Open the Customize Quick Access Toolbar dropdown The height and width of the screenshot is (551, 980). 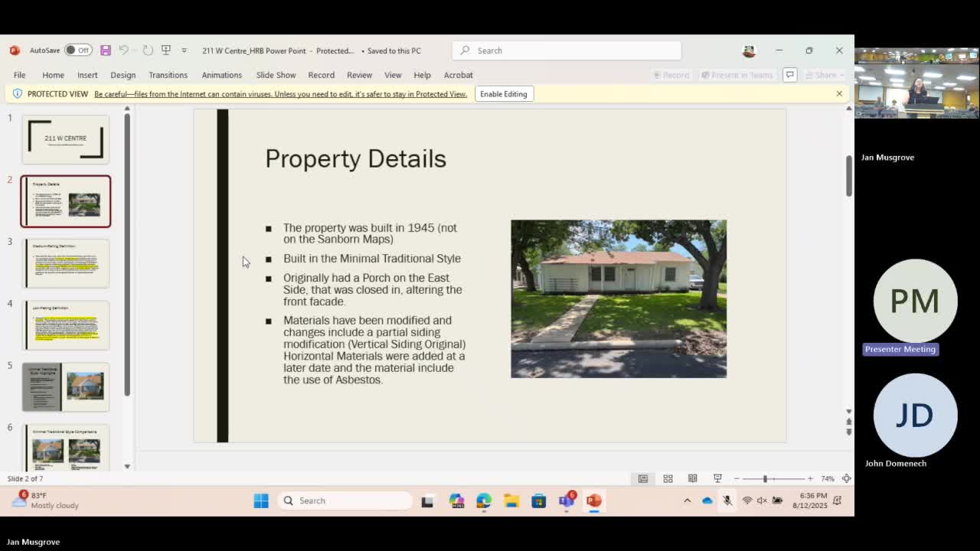coord(185,50)
